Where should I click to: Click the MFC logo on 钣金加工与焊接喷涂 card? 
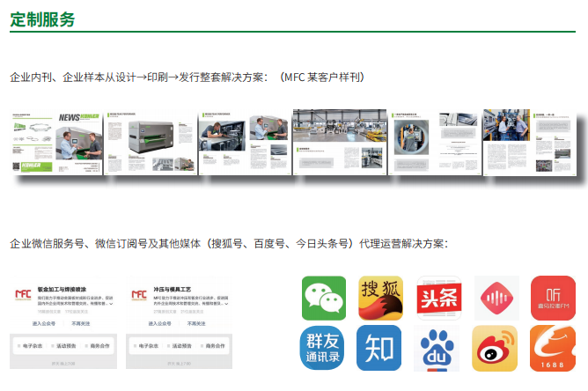[24, 294]
